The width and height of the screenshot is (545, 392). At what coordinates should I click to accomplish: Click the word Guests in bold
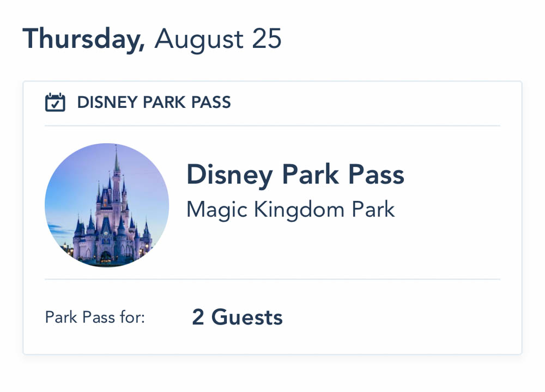[x=247, y=317]
